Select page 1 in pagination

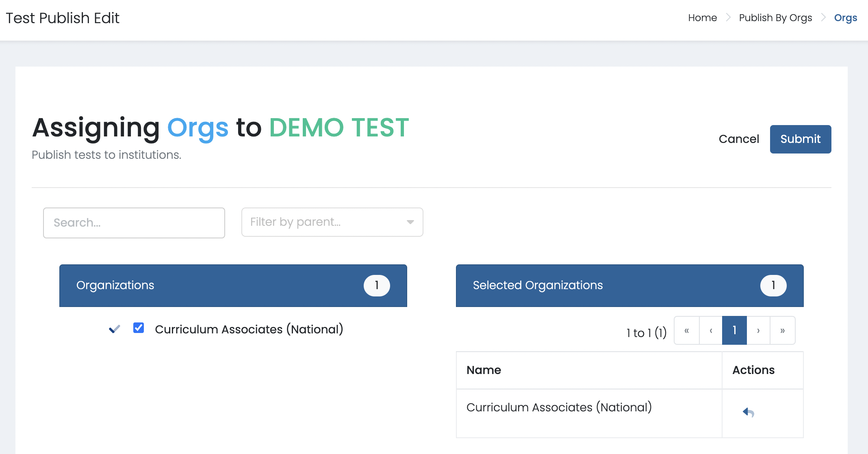(x=734, y=331)
